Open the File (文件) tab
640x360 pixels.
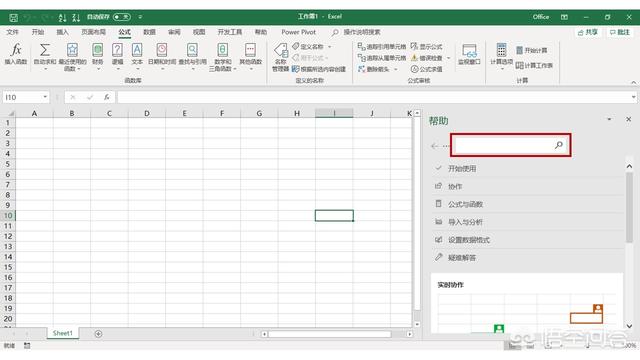point(12,32)
